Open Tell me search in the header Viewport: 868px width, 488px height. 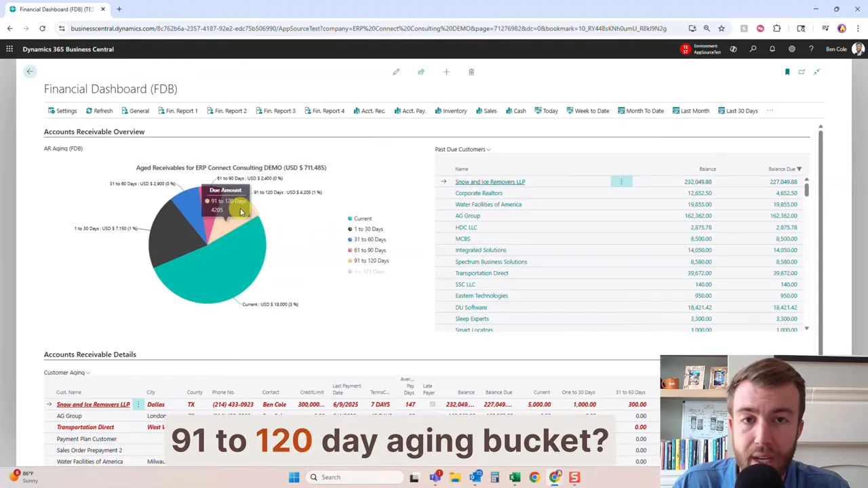[753, 49]
